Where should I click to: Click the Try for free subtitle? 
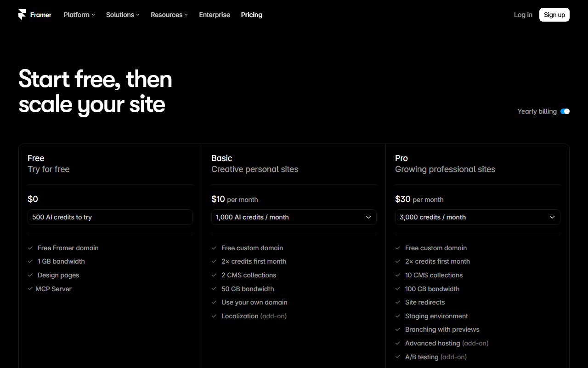[49, 169]
